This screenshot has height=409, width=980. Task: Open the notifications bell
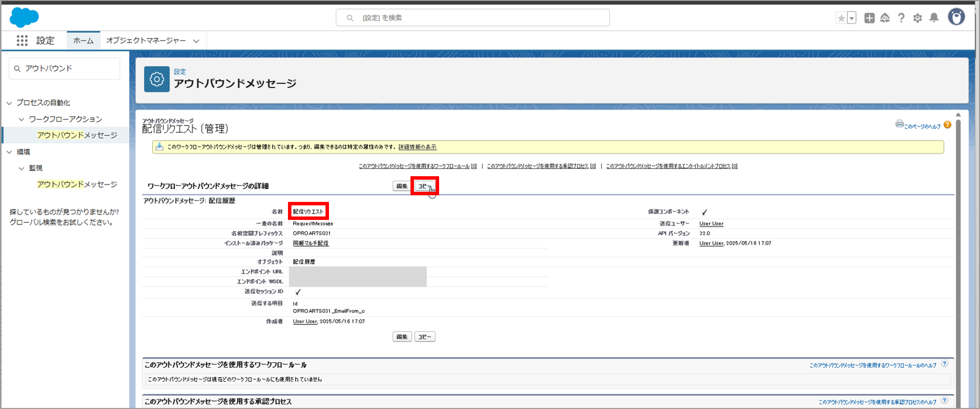(x=934, y=18)
